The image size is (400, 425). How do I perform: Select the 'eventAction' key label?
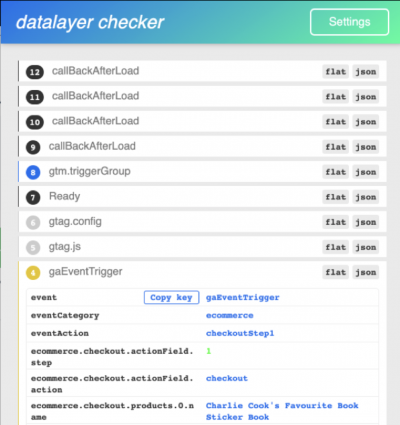pos(60,333)
